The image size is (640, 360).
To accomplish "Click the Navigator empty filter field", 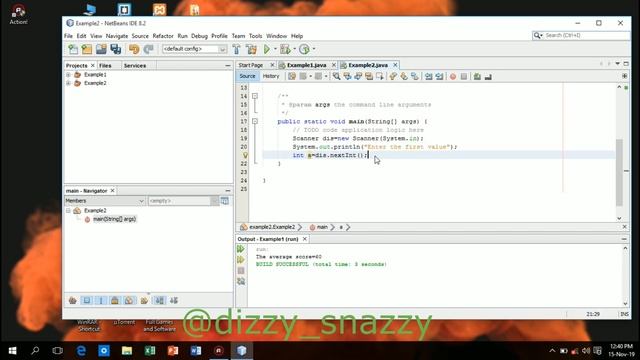I will pyautogui.click(x=180, y=201).
